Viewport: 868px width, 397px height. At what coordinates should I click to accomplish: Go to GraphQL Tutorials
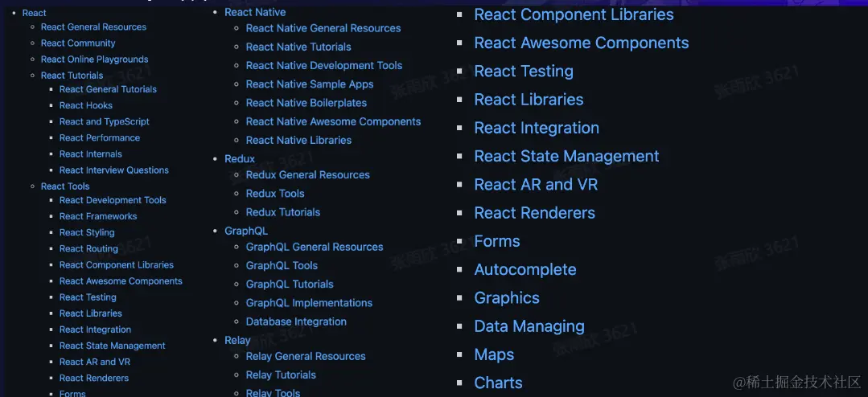click(290, 284)
